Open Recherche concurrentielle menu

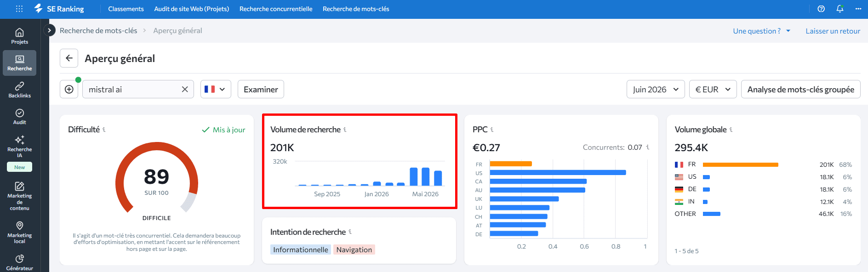tap(276, 9)
